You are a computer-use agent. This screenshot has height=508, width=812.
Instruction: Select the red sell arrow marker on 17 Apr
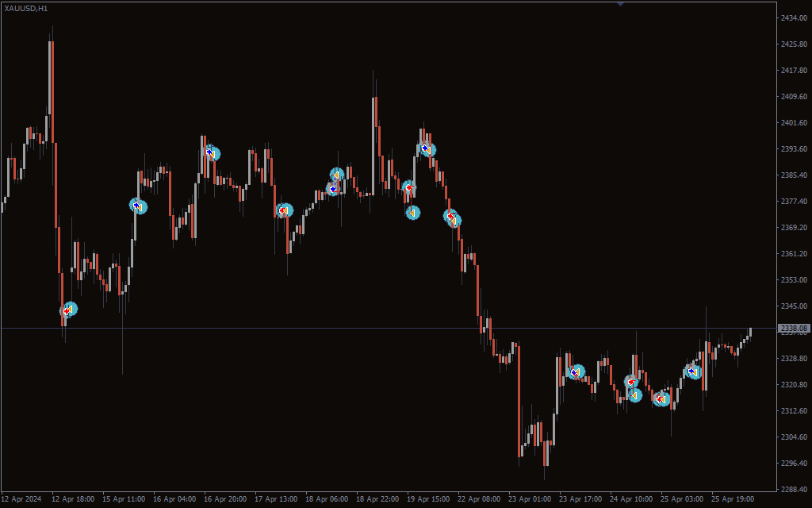click(284, 210)
